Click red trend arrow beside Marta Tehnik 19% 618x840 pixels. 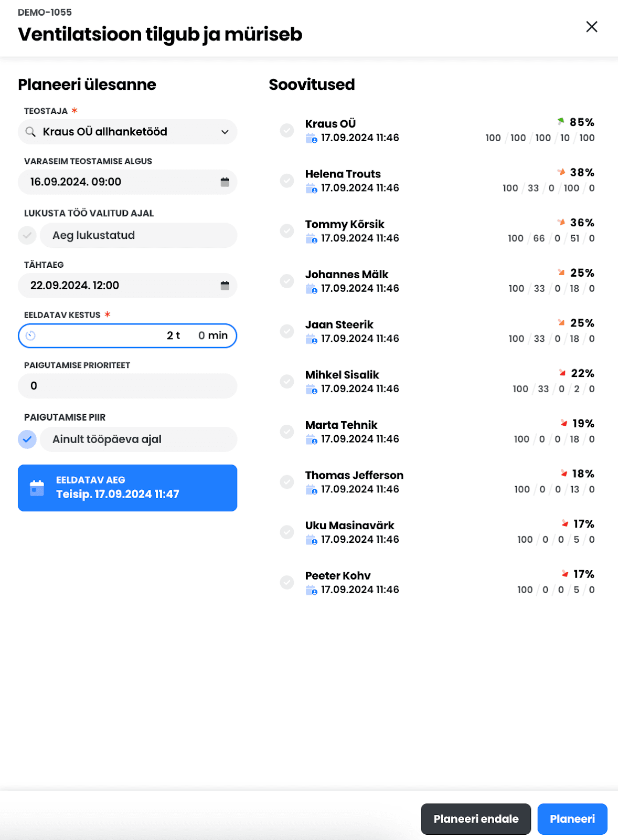pos(563,423)
